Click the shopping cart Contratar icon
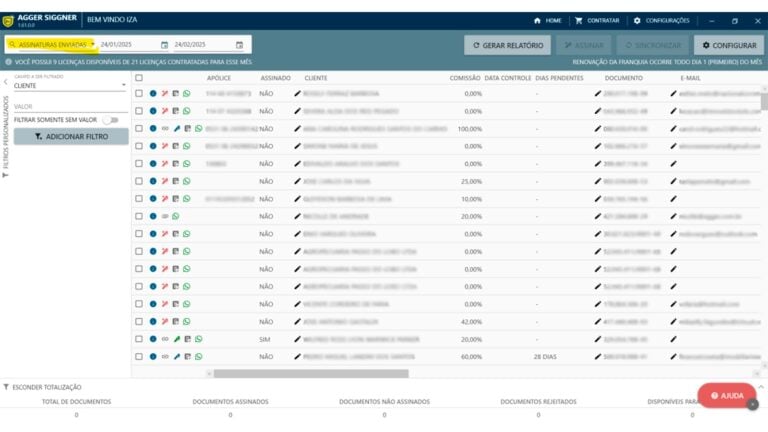Image resolution: width=768 pixels, height=432 pixels. pyautogui.click(x=578, y=20)
